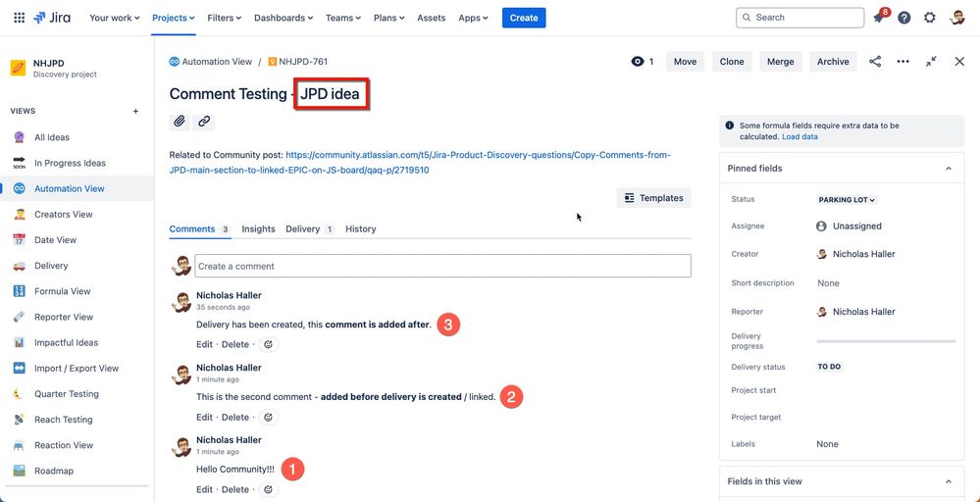Switch to the Comments tab
This screenshot has height=502, width=980.
coord(200,229)
